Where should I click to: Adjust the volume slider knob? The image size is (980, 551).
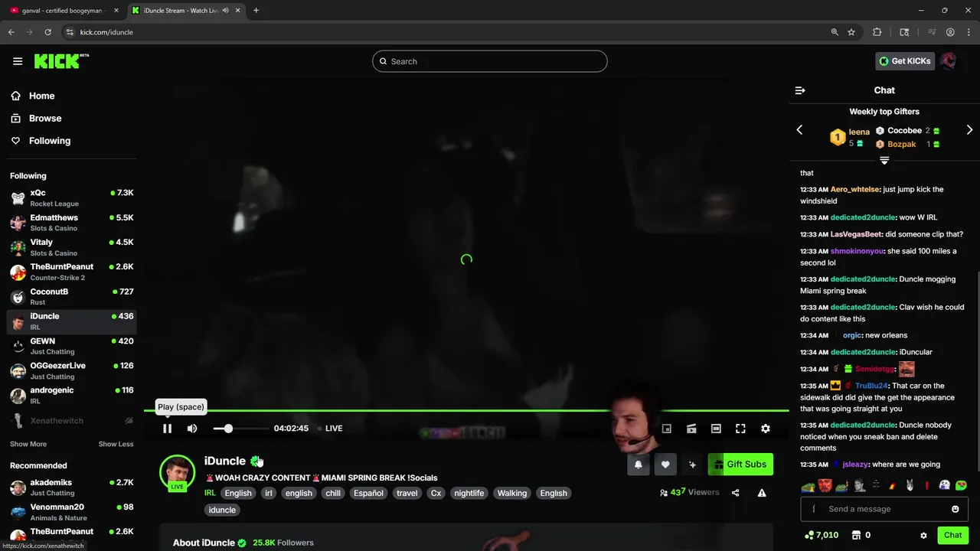pyautogui.click(x=228, y=429)
